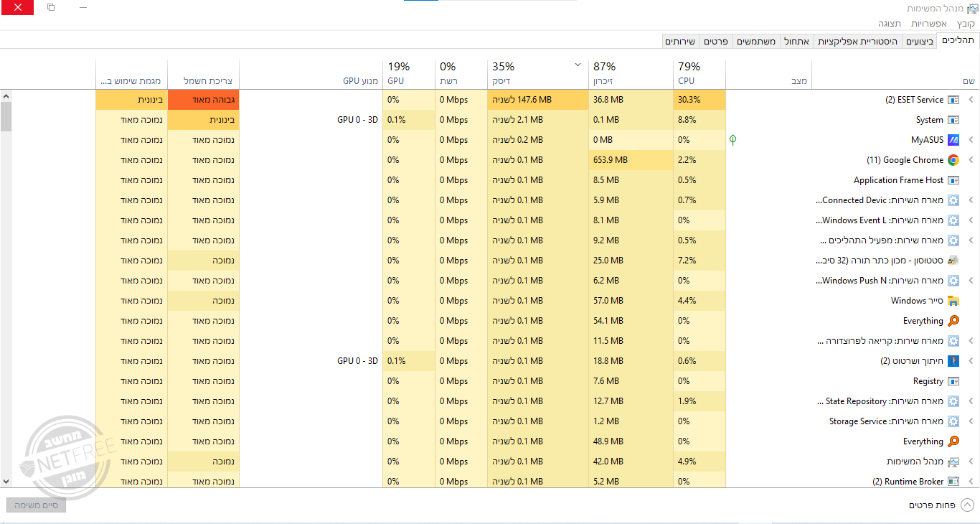Image resolution: width=980 pixels, height=524 pixels.
Task: Click the Registry process icon
Action: tap(953, 381)
